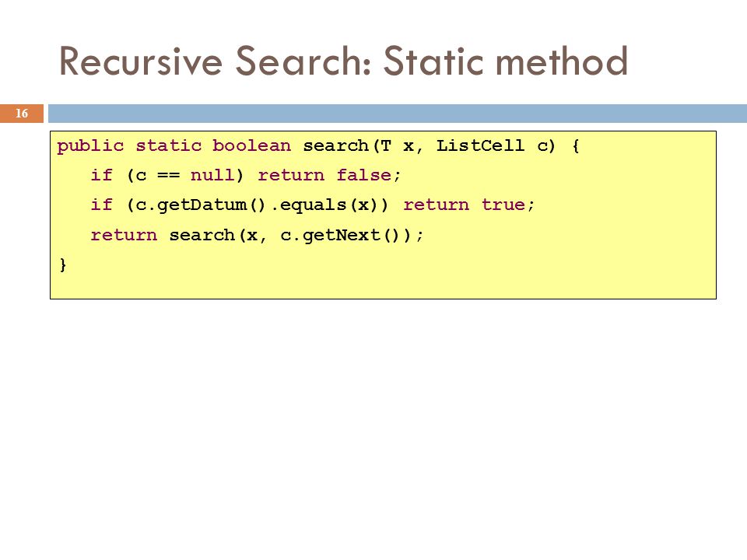Viewport: 747px width, 560px height.
Task: Click the recursive 'search(x,' call
Action: point(218,235)
